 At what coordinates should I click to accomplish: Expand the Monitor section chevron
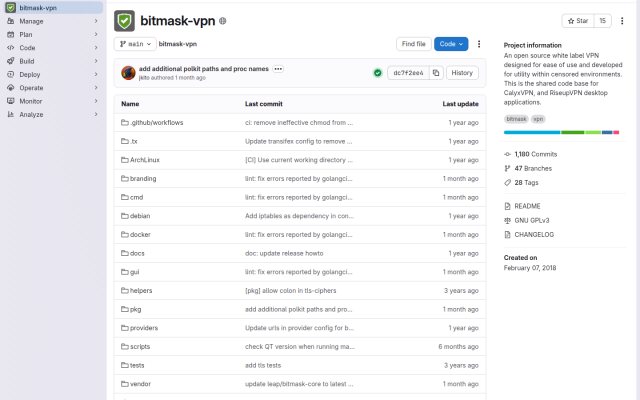pyautogui.click(x=96, y=101)
